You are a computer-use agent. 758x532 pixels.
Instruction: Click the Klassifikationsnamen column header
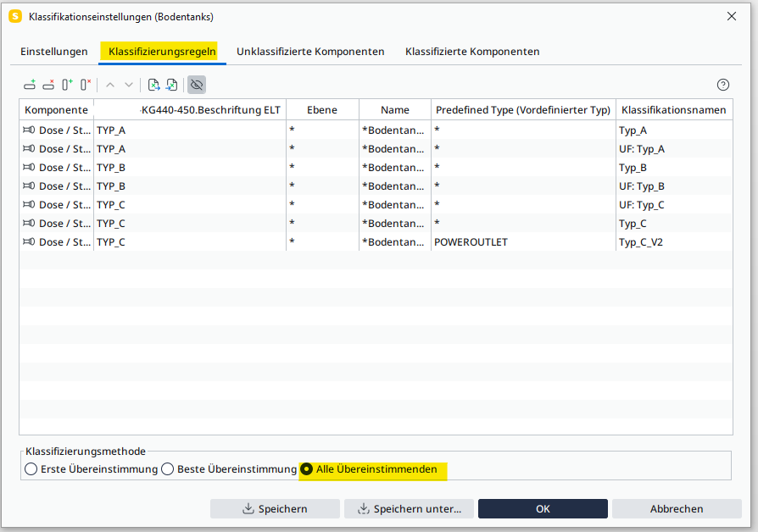click(673, 110)
